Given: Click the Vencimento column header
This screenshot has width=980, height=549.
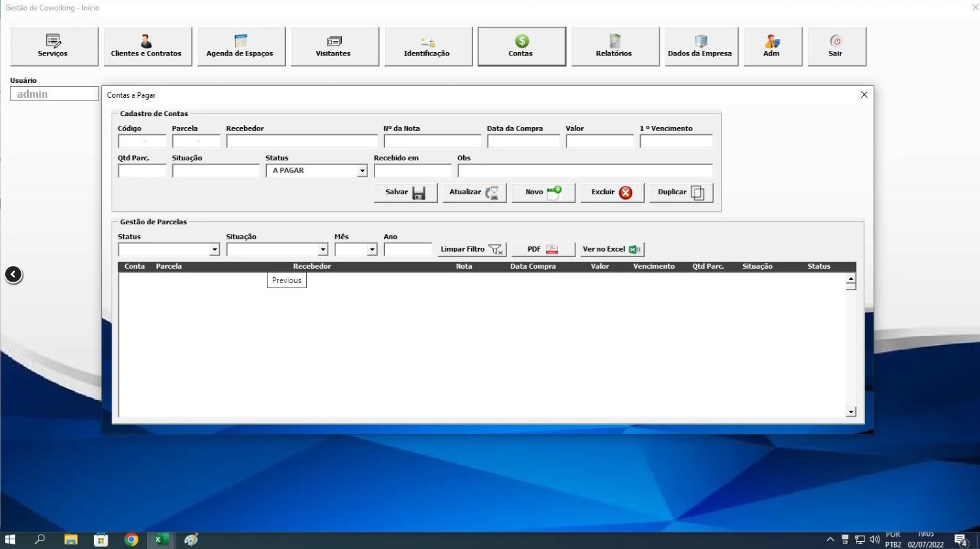Looking at the screenshot, I should 654,267.
